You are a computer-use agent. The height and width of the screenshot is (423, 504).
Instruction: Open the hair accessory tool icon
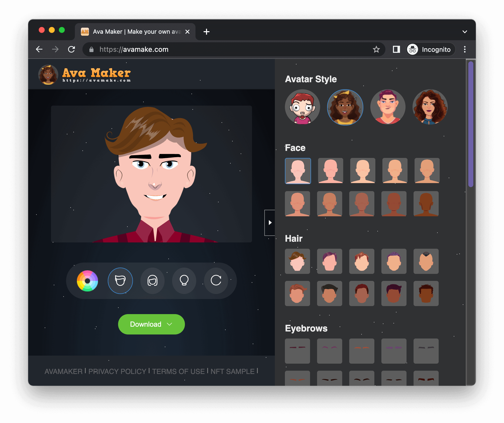click(153, 281)
